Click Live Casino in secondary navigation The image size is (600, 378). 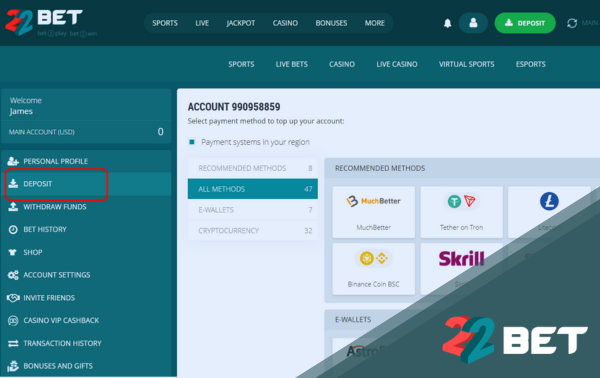(397, 64)
